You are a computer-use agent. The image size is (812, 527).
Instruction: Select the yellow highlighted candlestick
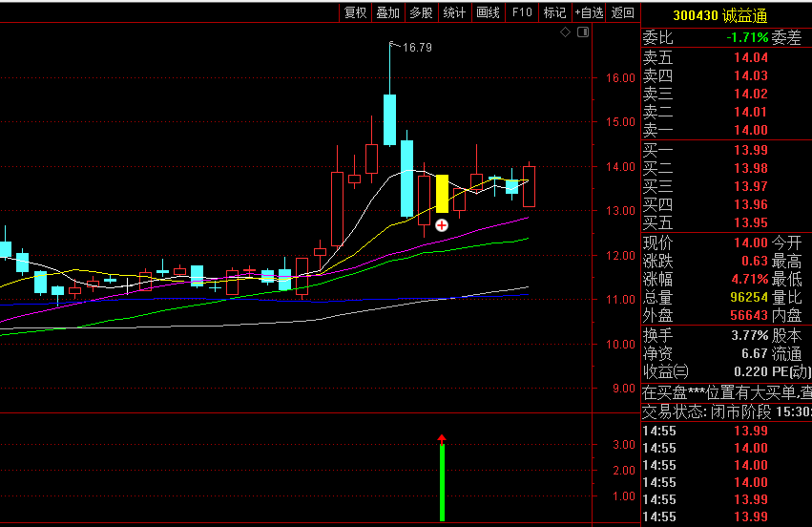[442, 194]
